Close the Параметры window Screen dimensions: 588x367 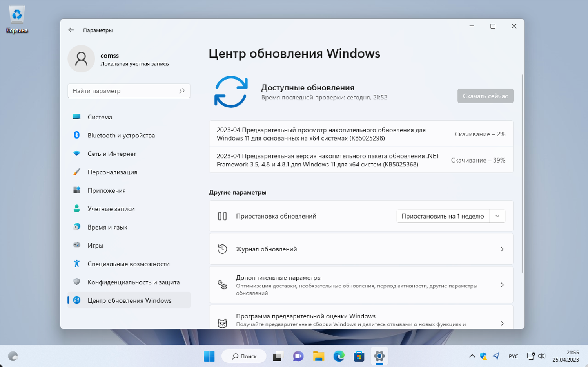coord(514,26)
